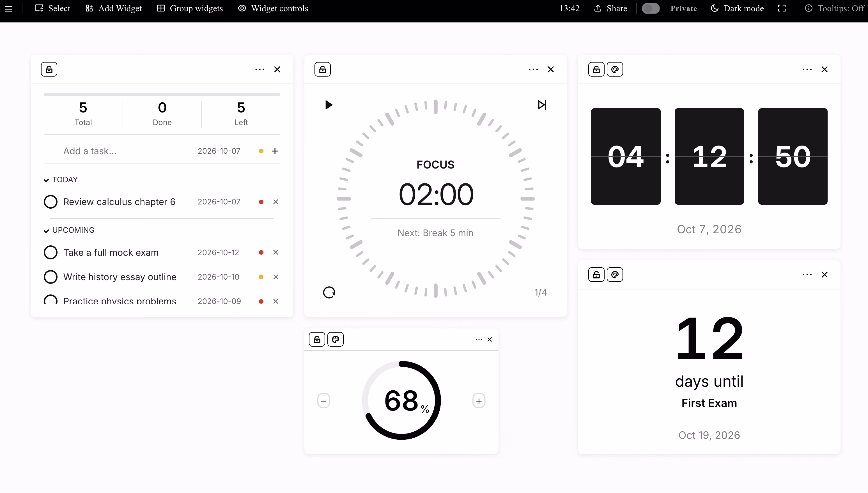Viewport: 868px width, 493px height.
Task: Open task list widget options menu
Action: (x=260, y=70)
